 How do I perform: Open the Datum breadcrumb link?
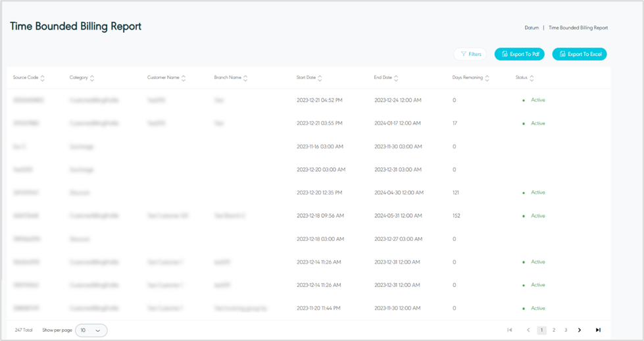coord(532,28)
